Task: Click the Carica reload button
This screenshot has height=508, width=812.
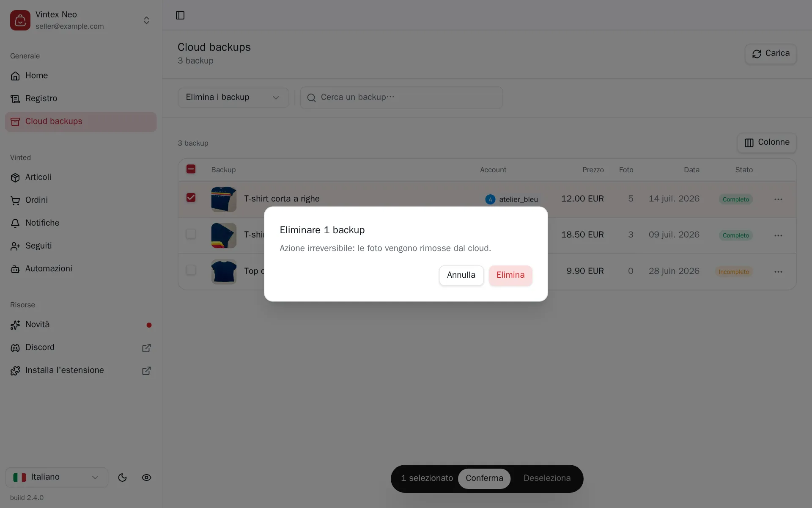Action: coord(771,54)
